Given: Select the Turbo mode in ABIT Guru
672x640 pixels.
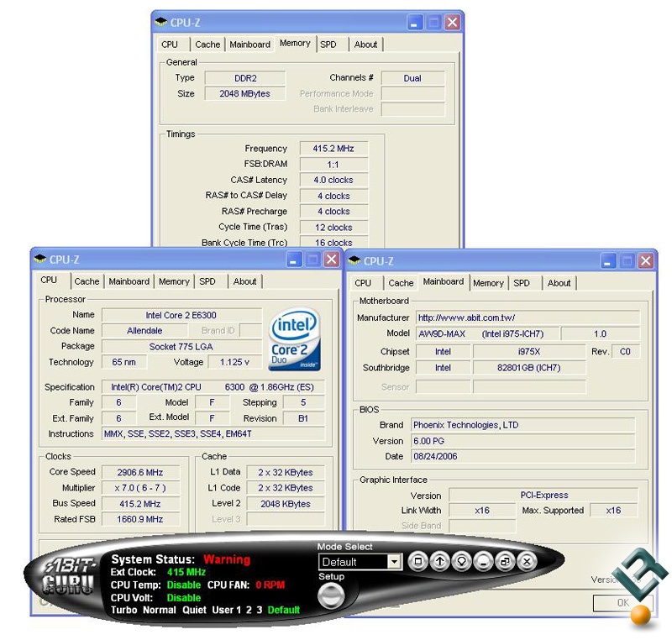Looking at the screenshot, I should tap(123, 610).
